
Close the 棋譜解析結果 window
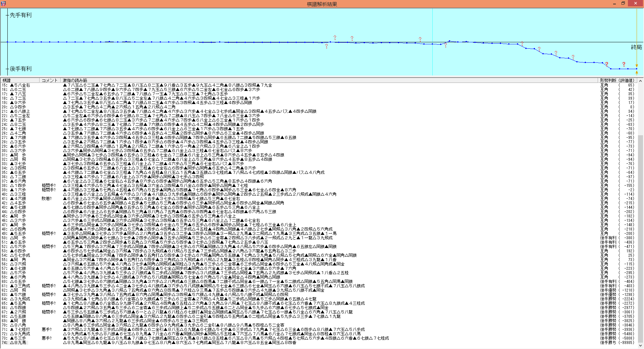click(x=635, y=4)
